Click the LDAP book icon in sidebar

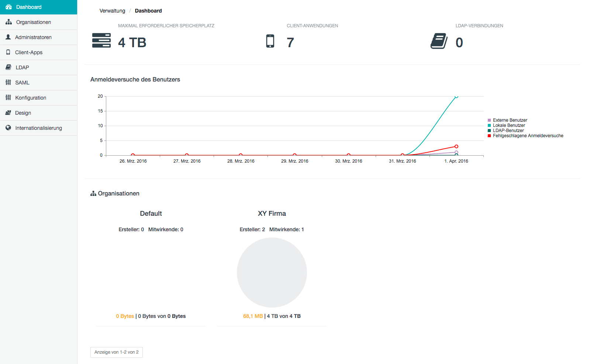click(x=8, y=67)
